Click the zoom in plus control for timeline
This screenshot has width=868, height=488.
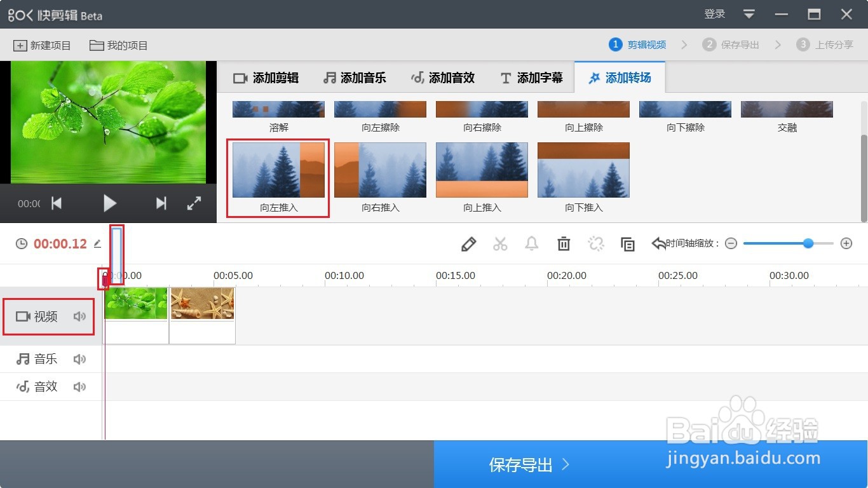tap(846, 243)
